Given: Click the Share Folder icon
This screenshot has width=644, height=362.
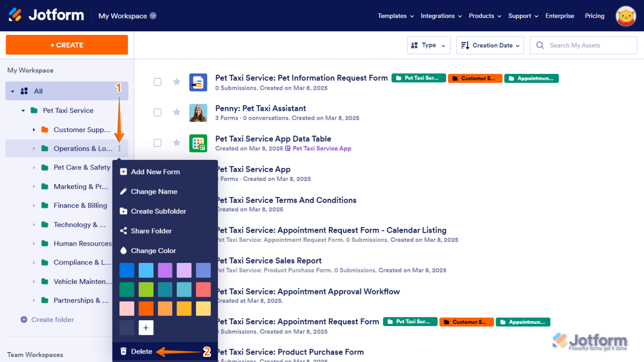Looking at the screenshot, I should (124, 231).
